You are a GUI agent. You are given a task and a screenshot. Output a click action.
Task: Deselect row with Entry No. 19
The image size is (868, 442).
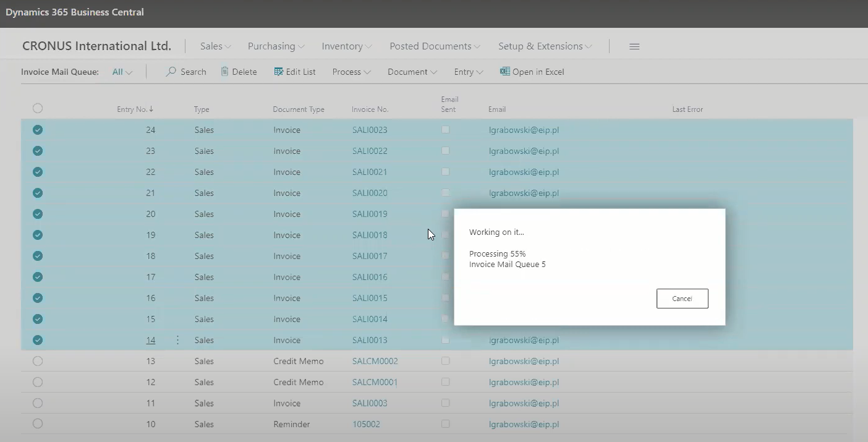38,235
